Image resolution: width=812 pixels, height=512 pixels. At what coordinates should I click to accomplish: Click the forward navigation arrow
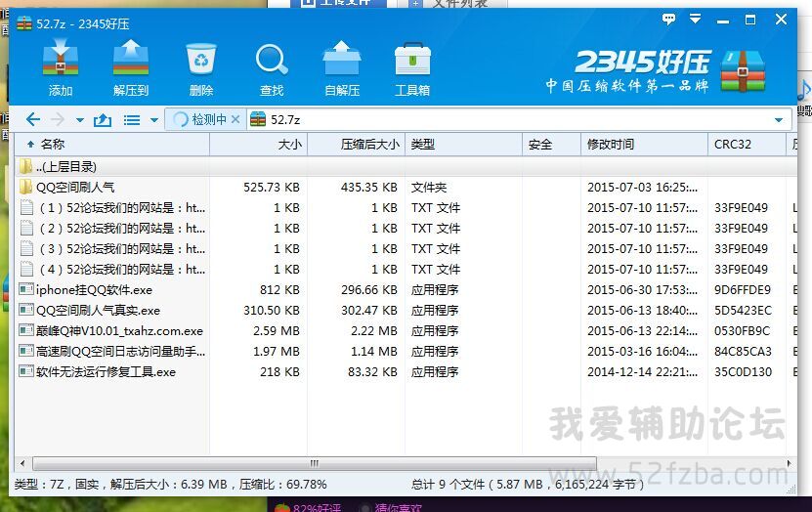[x=57, y=119]
